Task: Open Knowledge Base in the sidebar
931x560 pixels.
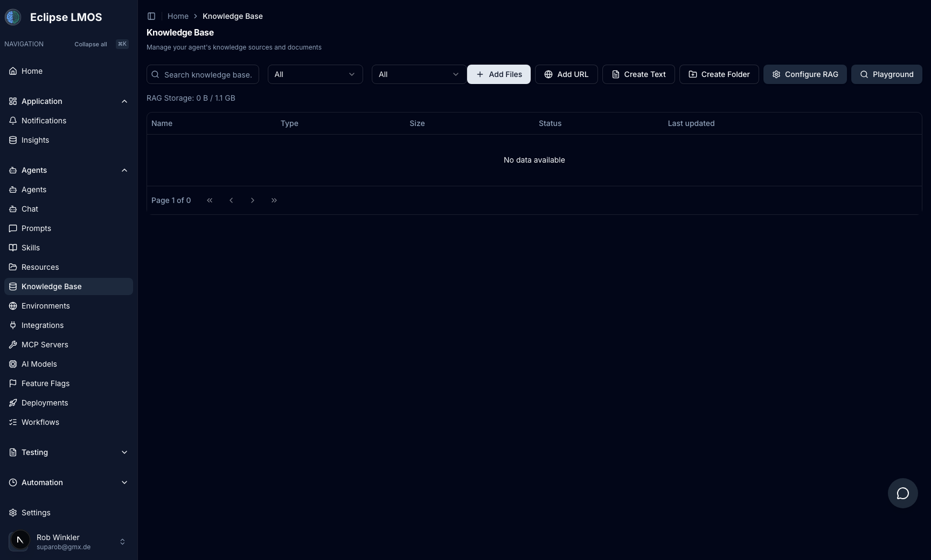Action: pos(68,286)
